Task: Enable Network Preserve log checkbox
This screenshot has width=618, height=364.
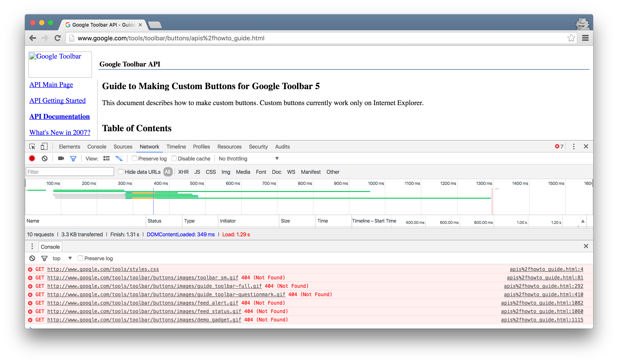Action: [x=134, y=158]
